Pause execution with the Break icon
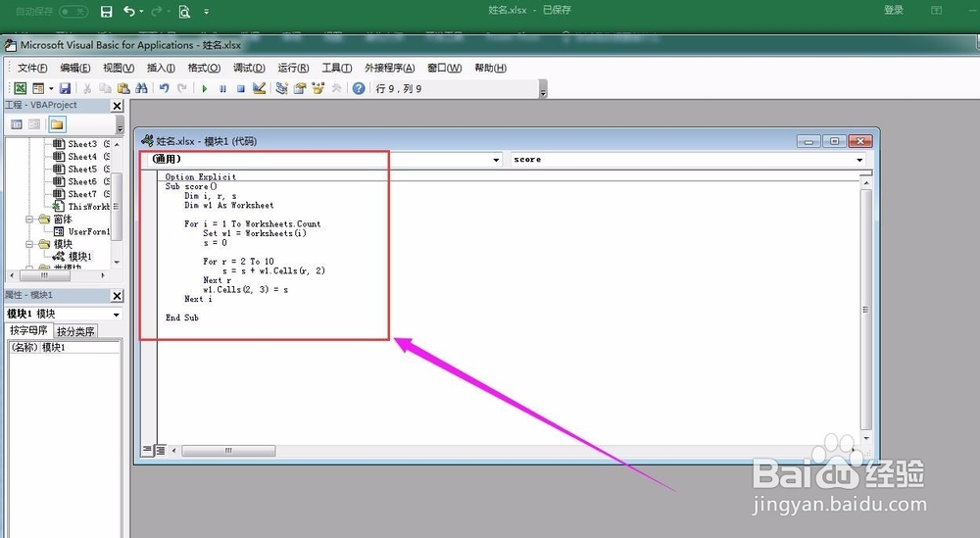 [x=222, y=89]
